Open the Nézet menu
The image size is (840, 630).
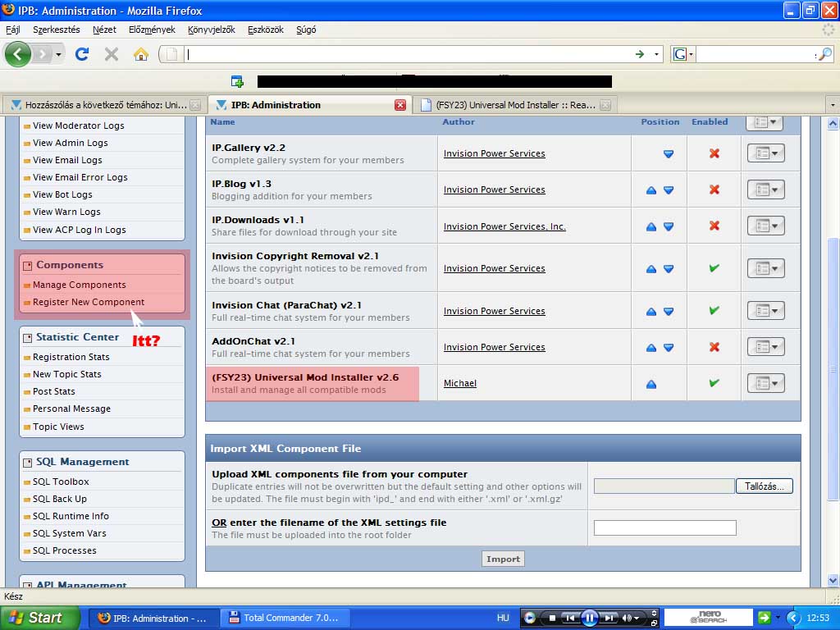(x=104, y=30)
